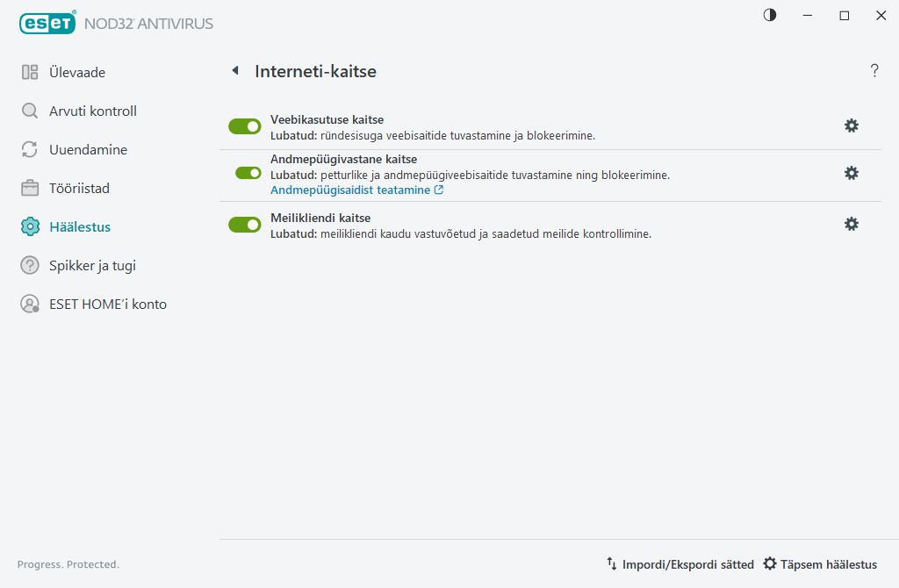
Task: Go back using the Interneti-kaitse arrow
Action: pos(235,71)
